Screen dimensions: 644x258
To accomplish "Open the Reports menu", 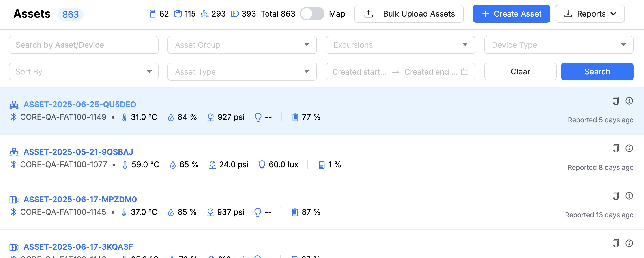I will click(x=590, y=14).
